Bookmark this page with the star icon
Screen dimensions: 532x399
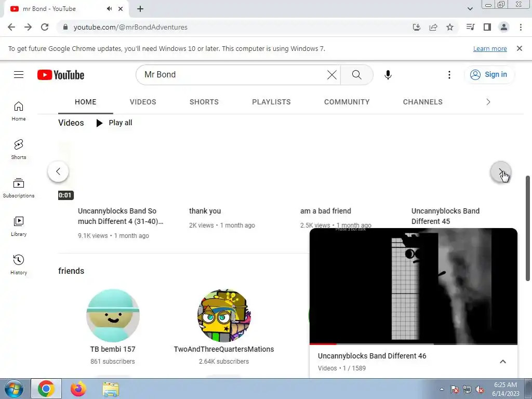tap(450, 27)
